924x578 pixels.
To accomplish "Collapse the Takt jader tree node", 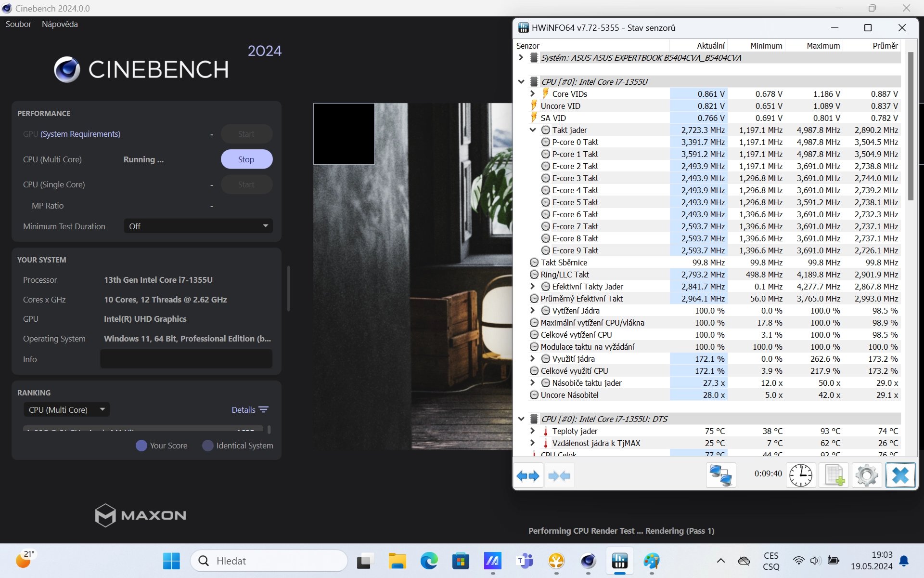I will click(x=533, y=130).
